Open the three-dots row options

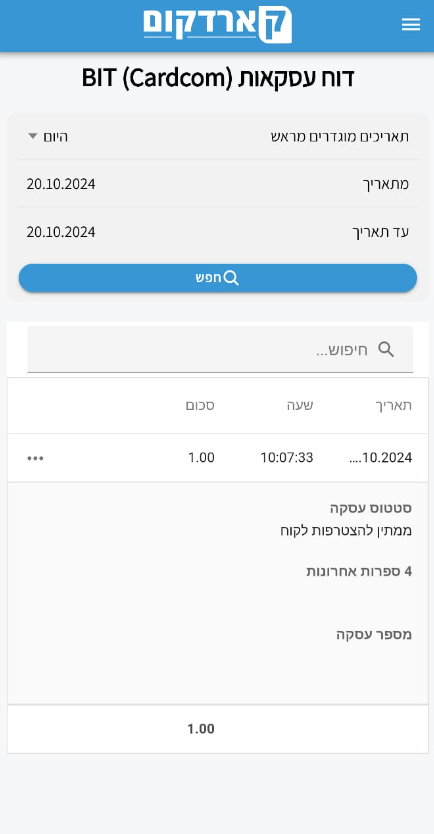point(36,458)
